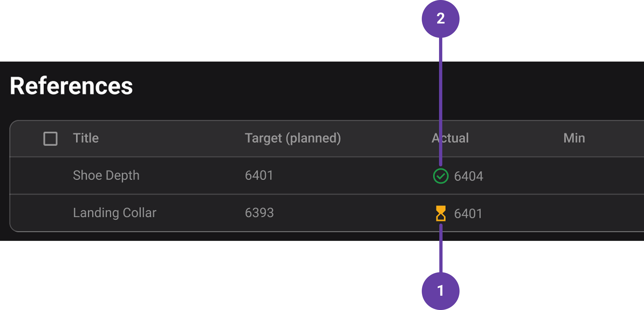Click the orange hourglass pending icon

441,213
